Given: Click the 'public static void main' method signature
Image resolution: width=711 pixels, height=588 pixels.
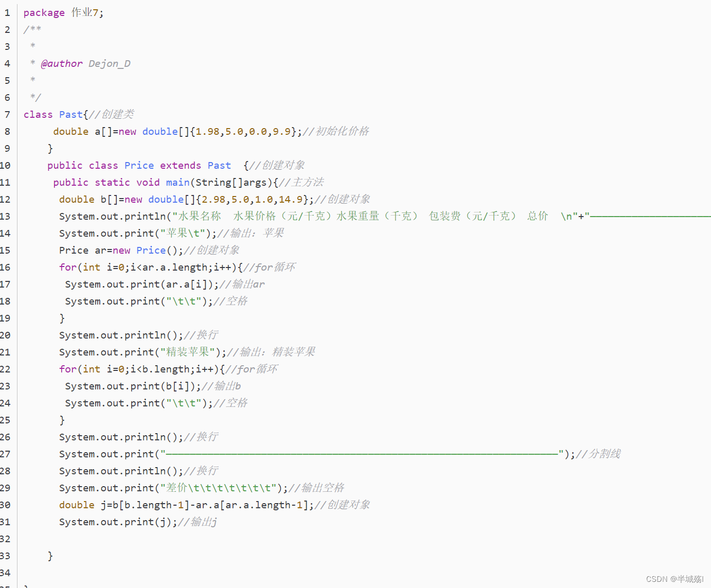Looking at the screenshot, I should (x=166, y=182).
